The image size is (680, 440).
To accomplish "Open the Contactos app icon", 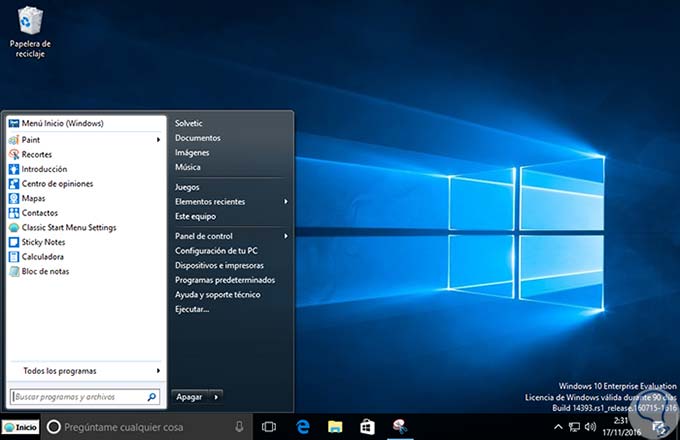I will [x=14, y=213].
